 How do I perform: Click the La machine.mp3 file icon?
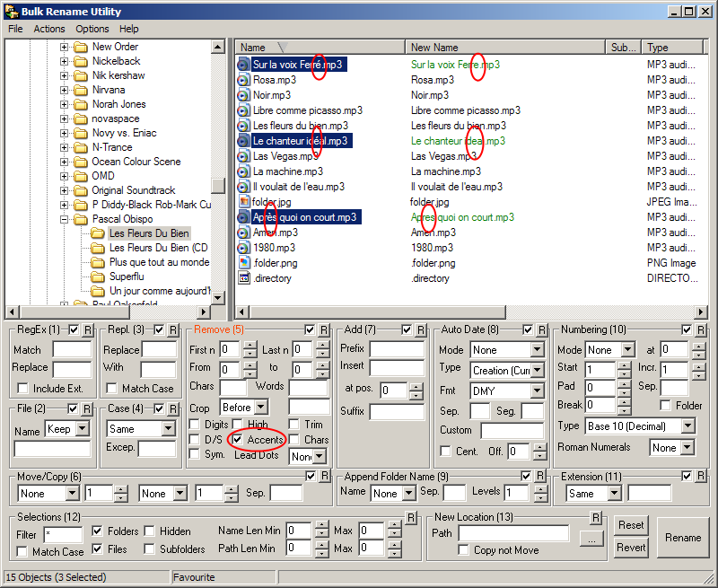(243, 171)
